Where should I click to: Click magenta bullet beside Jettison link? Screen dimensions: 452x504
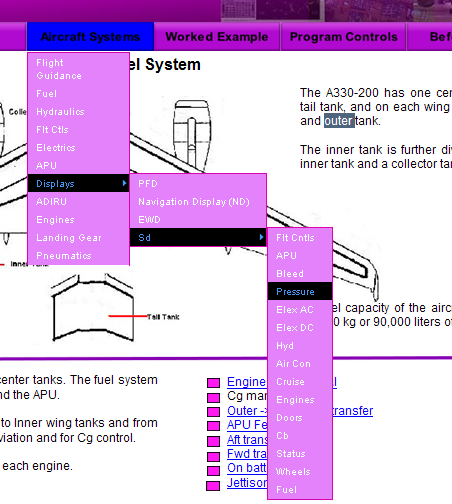pyautogui.click(x=213, y=486)
